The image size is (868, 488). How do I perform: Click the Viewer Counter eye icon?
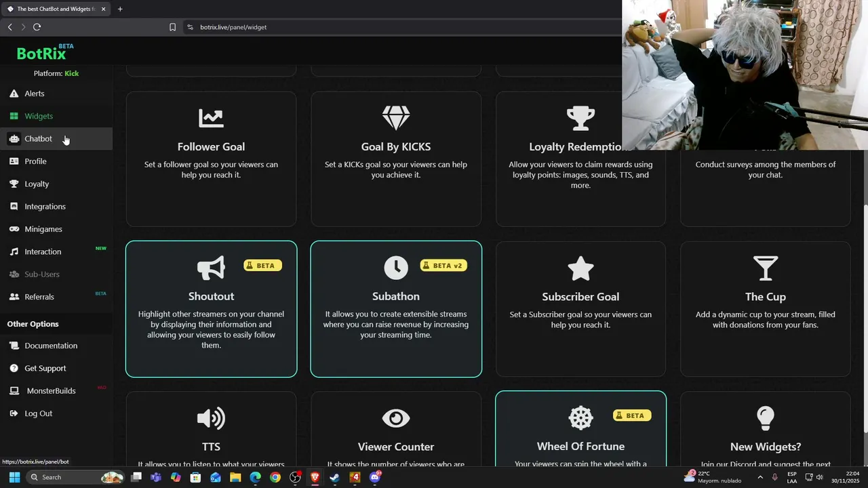pos(396,418)
